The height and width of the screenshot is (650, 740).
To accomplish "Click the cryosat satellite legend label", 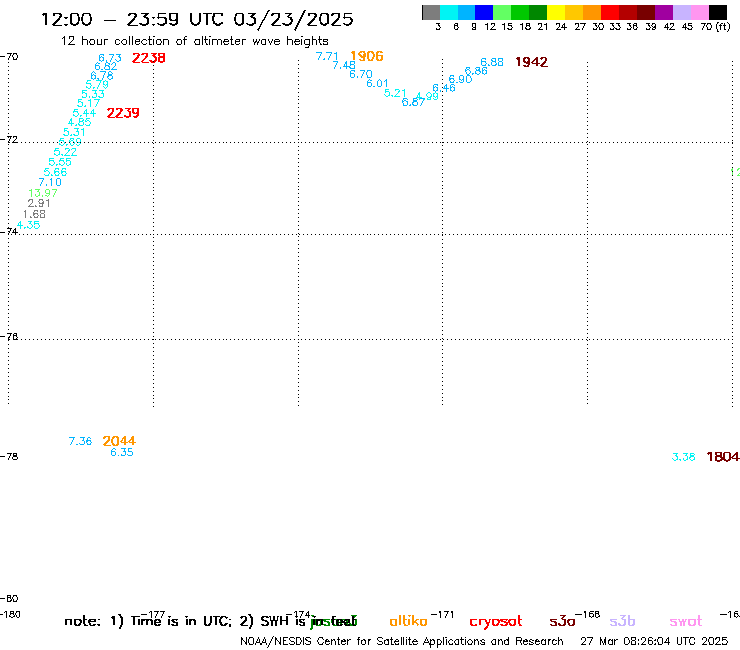I will 496,622.
